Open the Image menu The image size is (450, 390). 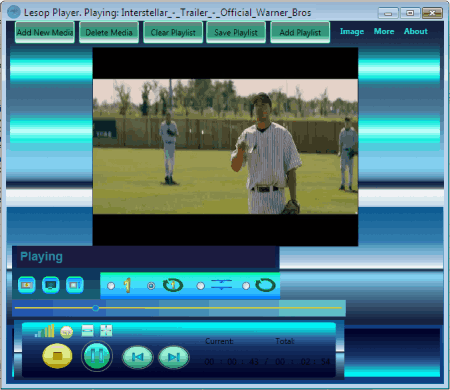click(352, 32)
